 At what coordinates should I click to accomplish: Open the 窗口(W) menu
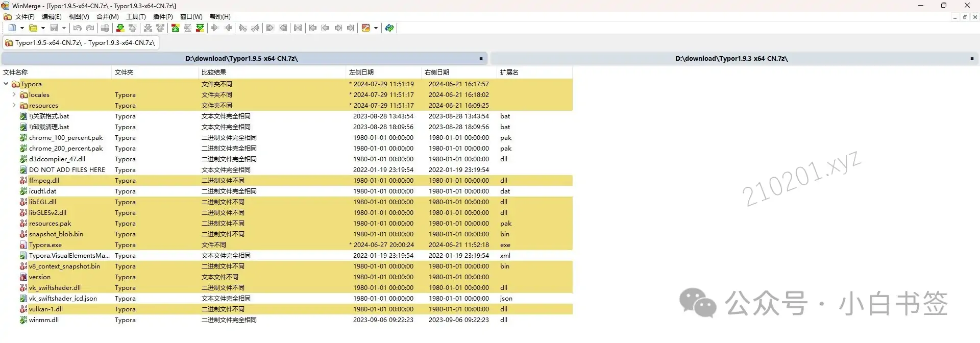pos(191,17)
